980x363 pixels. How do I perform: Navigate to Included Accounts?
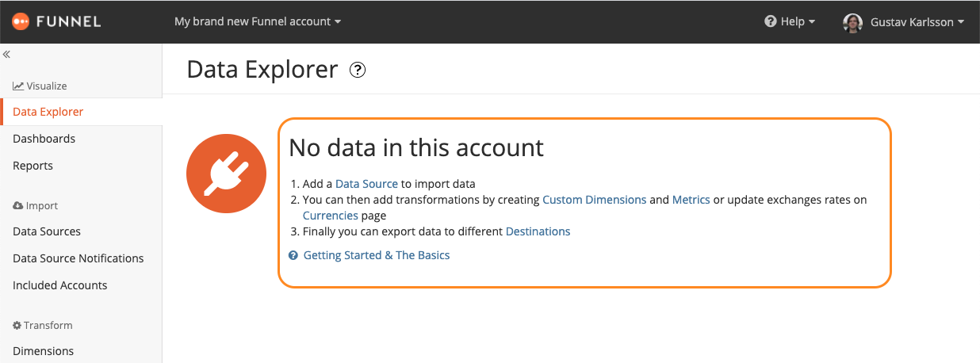(60, 285)
